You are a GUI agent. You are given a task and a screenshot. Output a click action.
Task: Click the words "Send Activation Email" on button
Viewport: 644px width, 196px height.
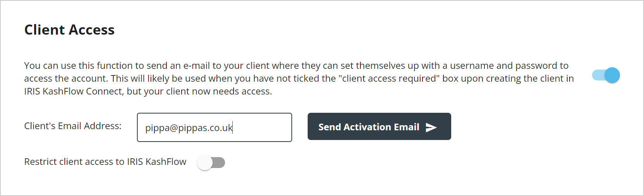[369, 127]
